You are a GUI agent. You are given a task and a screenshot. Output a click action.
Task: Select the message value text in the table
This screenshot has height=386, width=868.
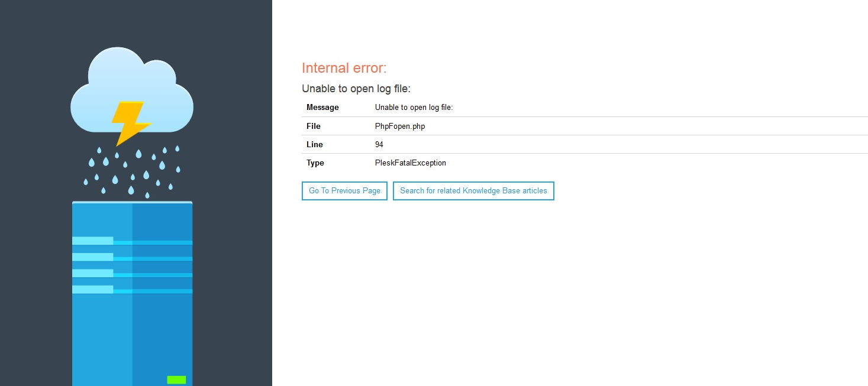(x=414, y=108)
